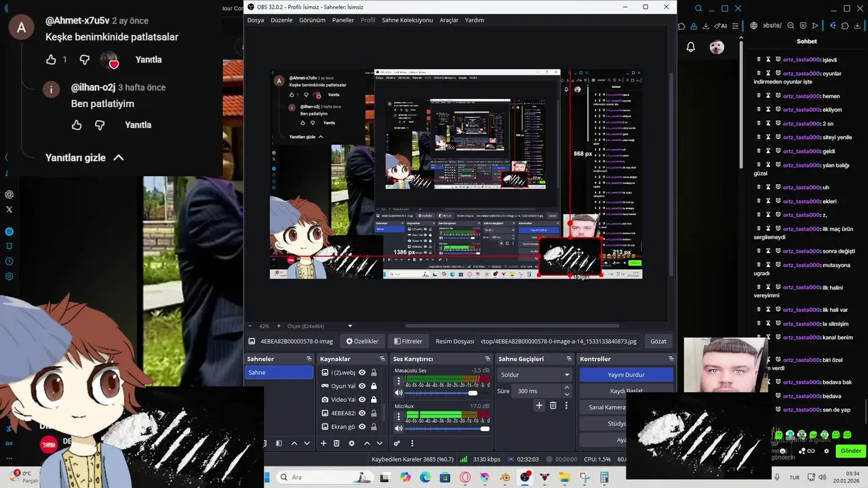Open source properties gear in Kaynaklar
This screenshot has height=488, width=868.
[351, 443]
